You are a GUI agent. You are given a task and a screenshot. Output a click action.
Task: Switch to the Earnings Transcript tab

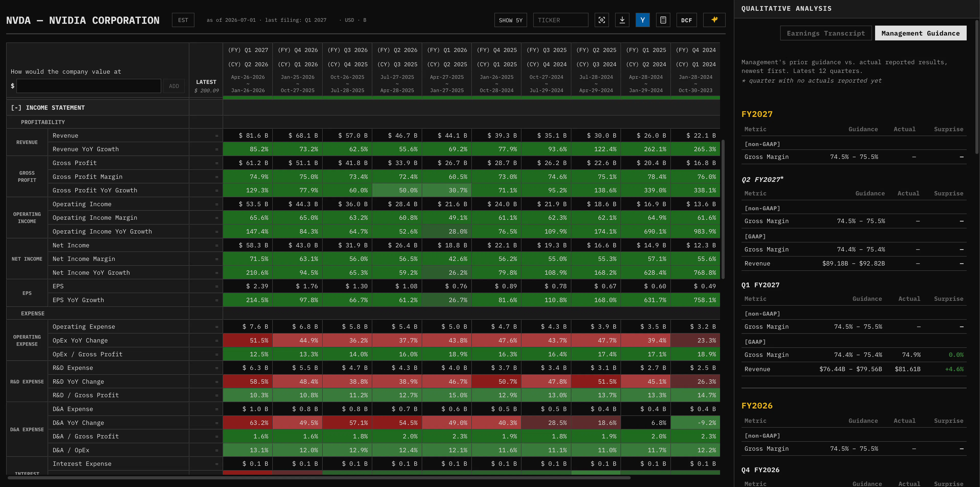tap(825, 33)
